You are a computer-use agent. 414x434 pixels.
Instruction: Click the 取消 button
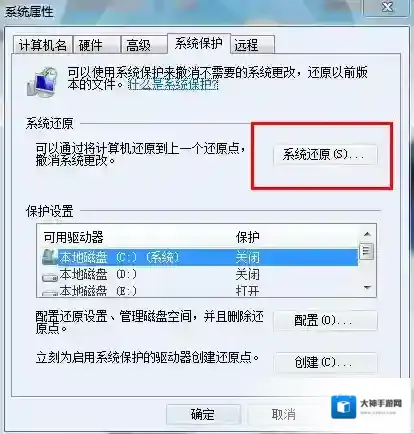284,414
